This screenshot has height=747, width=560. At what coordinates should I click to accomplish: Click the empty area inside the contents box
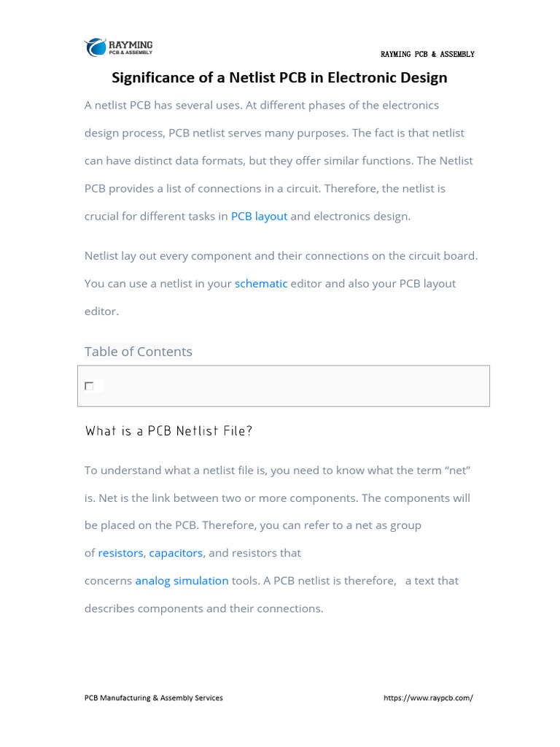[292, 386]
